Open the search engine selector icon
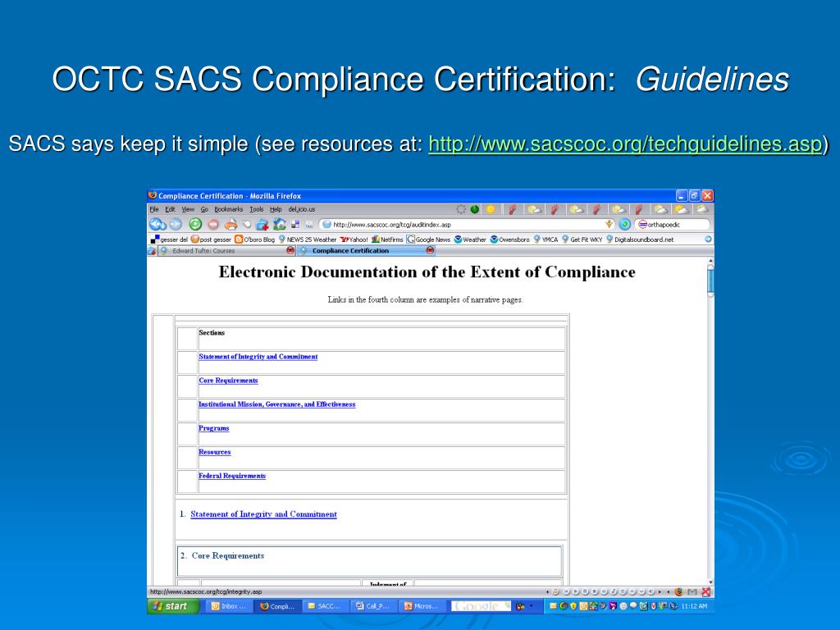The height and width of the screenshot is (630, 840). click(x=642, y=225)
